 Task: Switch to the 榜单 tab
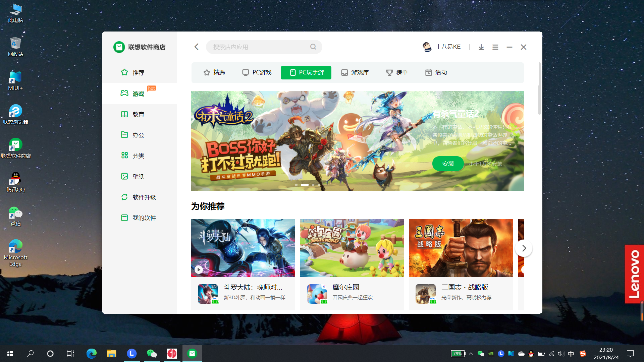coord(397,72)
